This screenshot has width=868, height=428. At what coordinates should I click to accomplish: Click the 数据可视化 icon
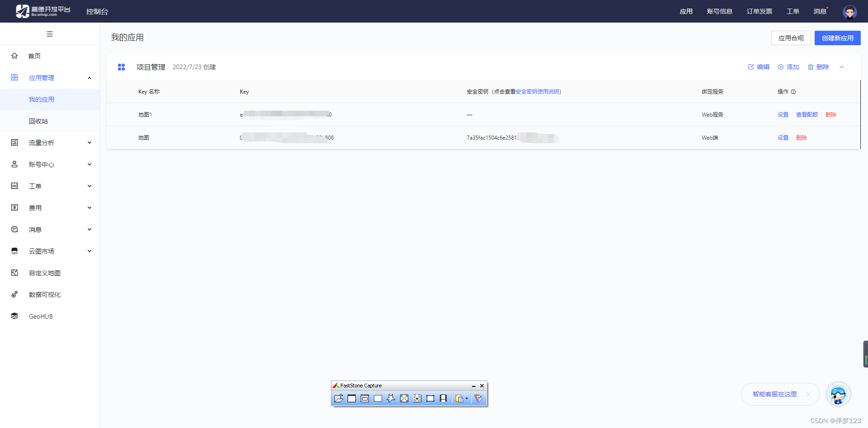[14, 295]
